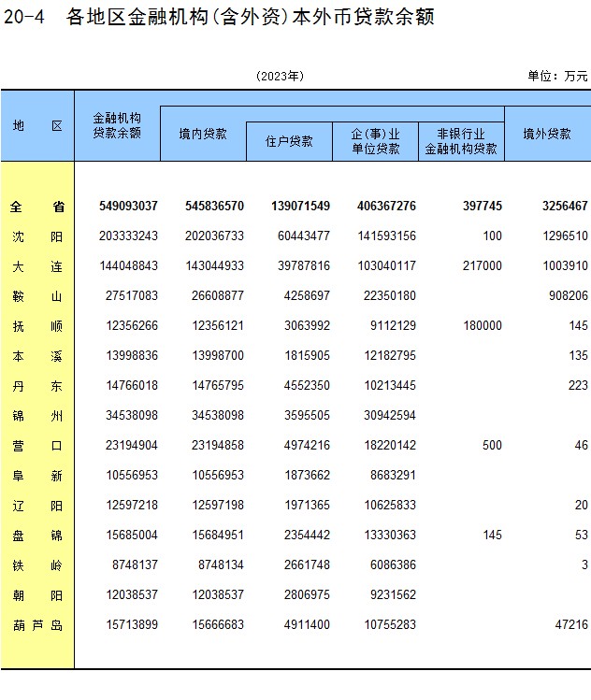Viewport: 591px width, 700px height.
Task: Click the 境外贷款 column header
Action: coord(548,134)
